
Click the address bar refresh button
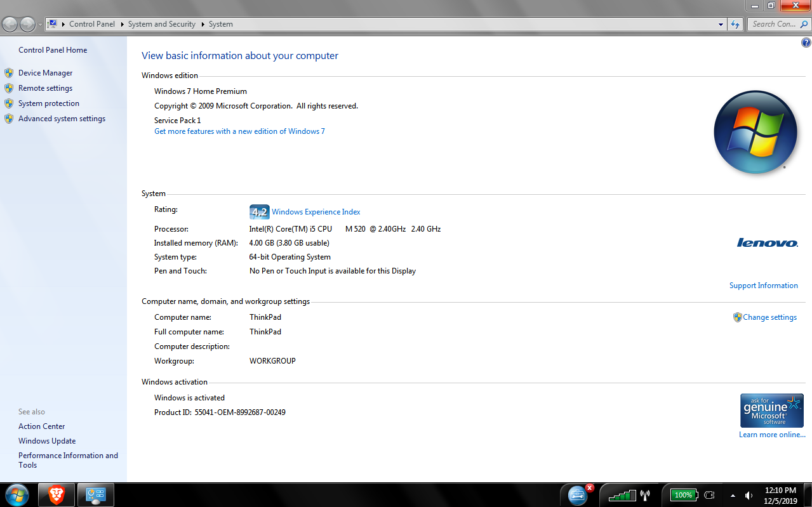735,24
